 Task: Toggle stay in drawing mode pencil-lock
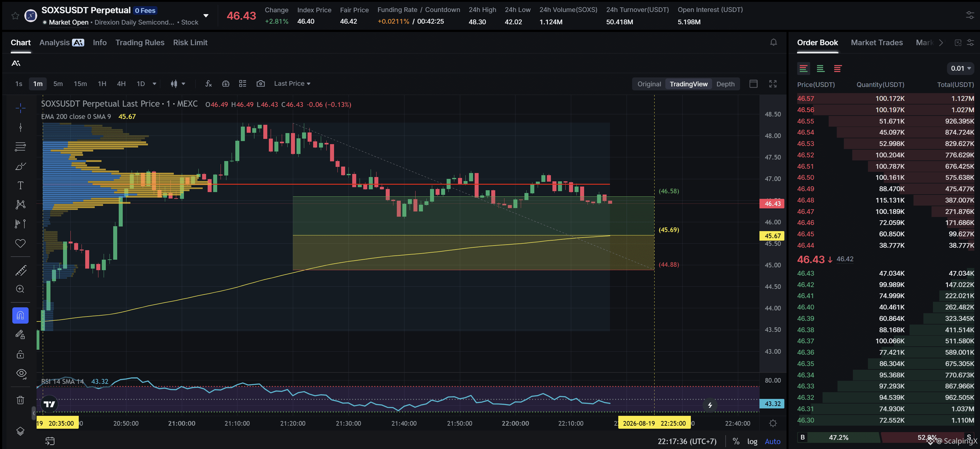tap(21, 335)
